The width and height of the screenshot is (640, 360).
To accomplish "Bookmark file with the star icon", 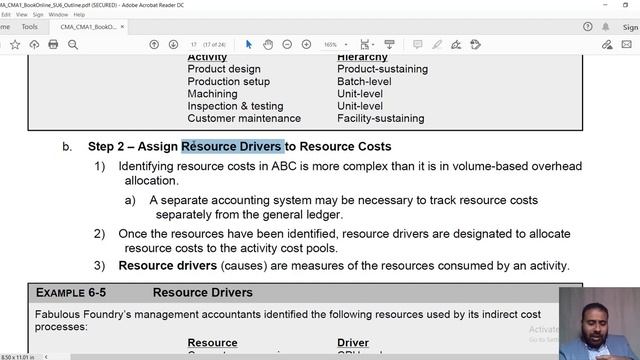I will [x=15, y=44].
